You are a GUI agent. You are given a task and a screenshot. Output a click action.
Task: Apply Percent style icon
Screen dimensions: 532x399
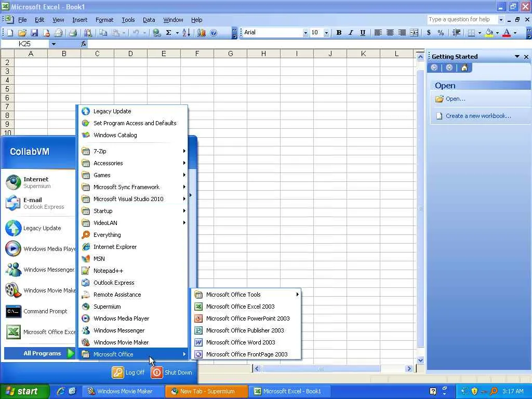441,33
